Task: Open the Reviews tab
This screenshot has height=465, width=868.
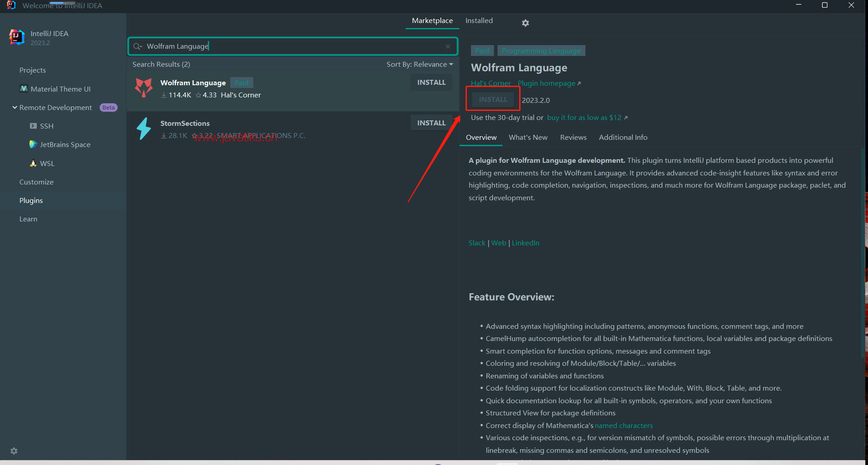Action: pyautogui.click(x=573, y=138)
